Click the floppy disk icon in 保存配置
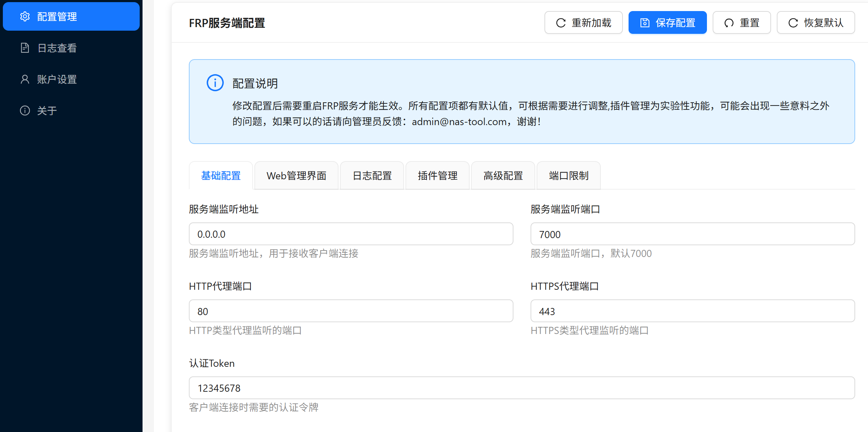 [645, 23]
